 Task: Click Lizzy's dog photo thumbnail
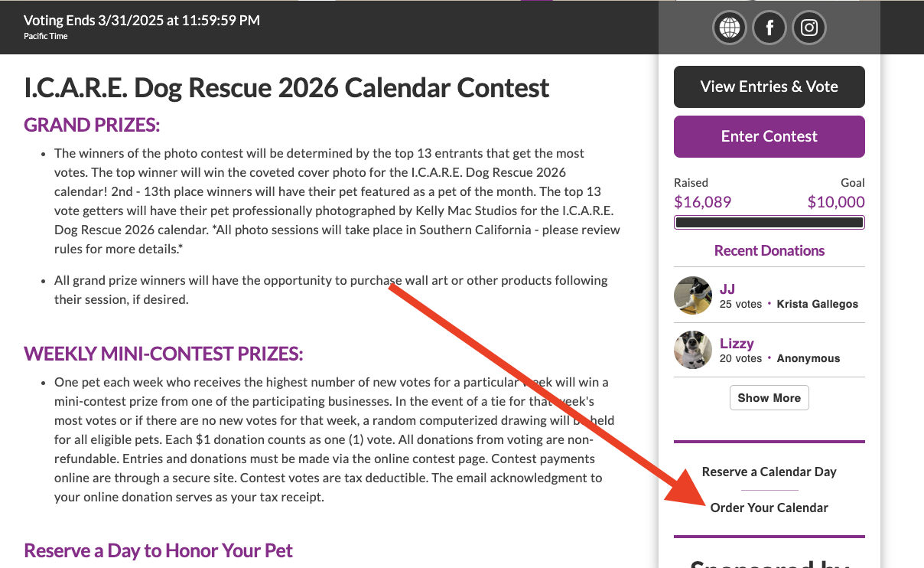(x=693, y=350)
